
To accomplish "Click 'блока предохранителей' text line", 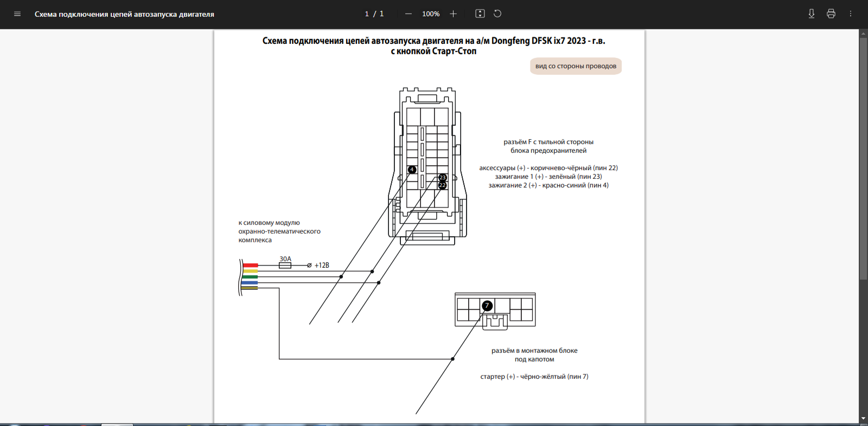I will click(548, 151).
